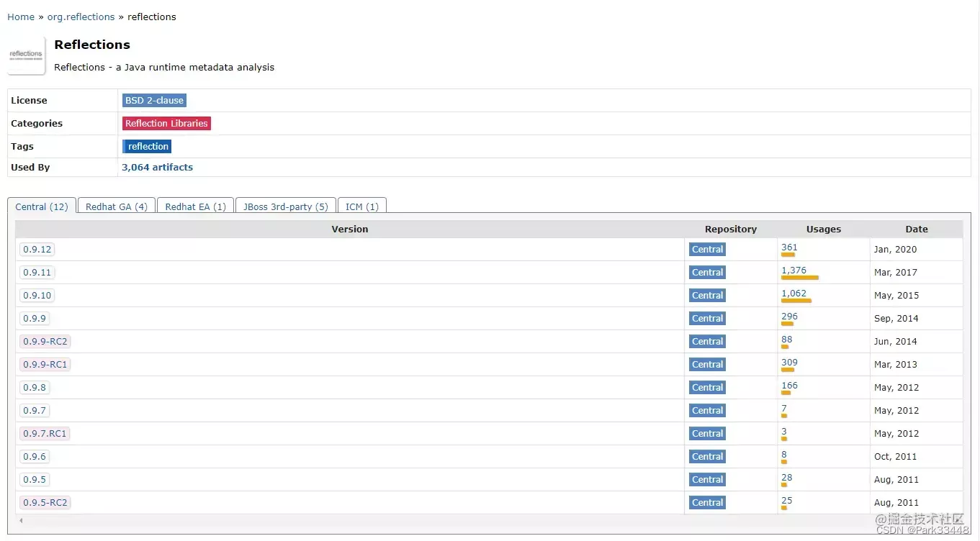Click the usage bar under 1,062

796,301
